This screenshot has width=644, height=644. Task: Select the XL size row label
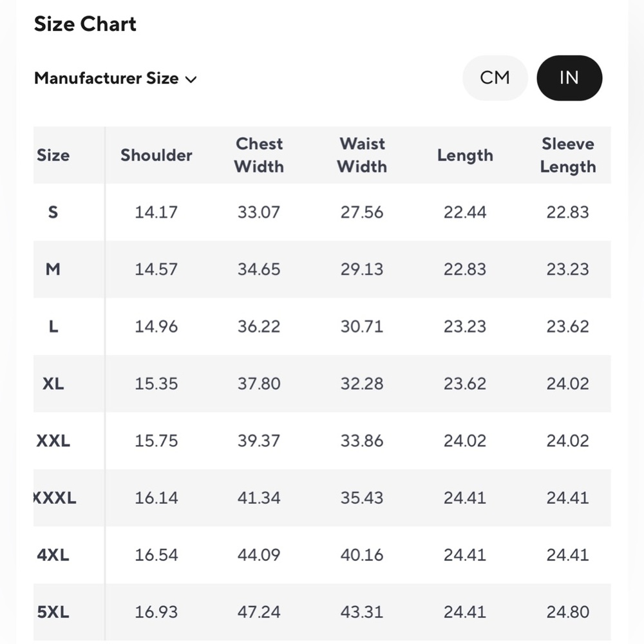pos(53,384)
